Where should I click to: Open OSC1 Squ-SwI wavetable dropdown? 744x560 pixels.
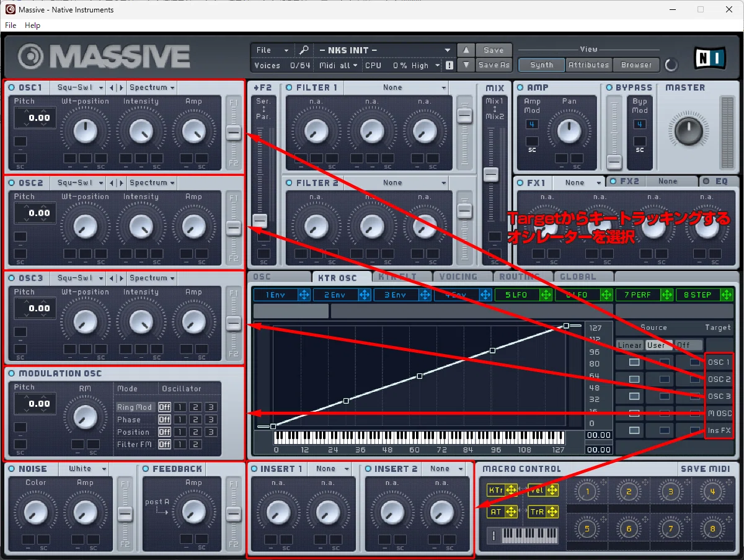(78, 87)
